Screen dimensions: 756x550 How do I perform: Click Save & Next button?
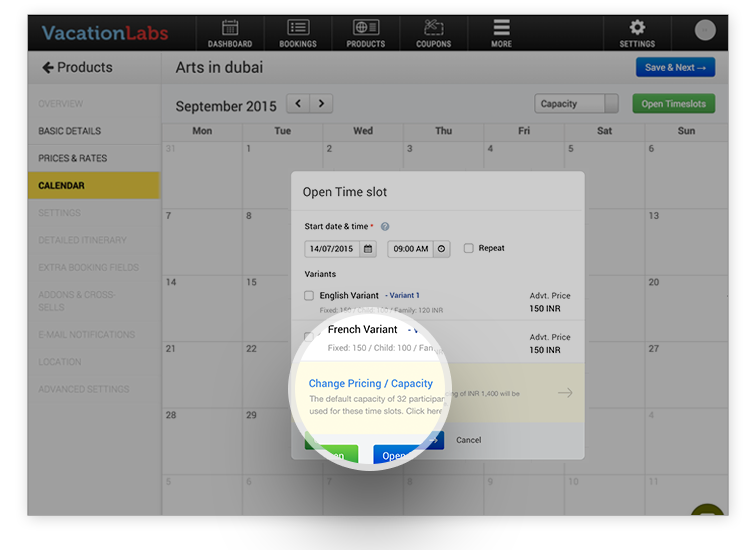675,67
